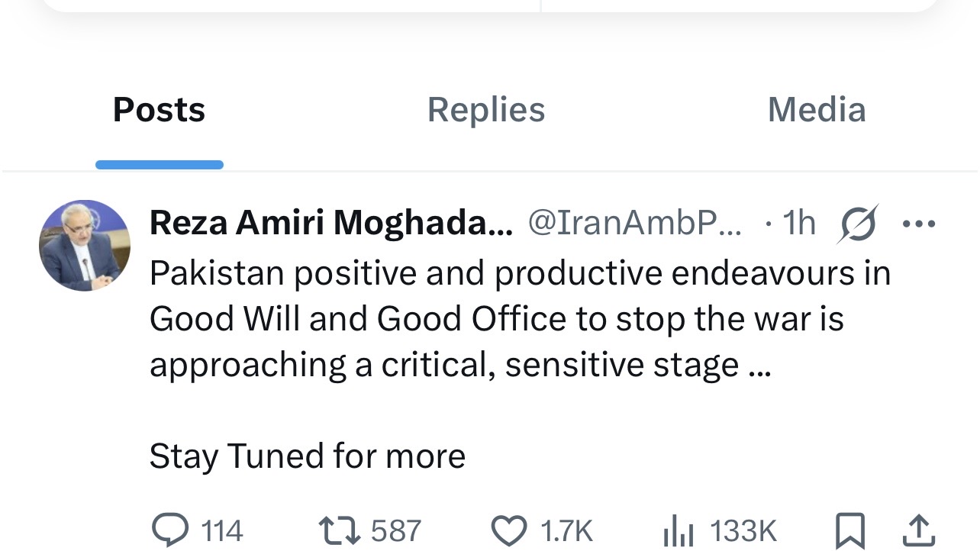This screenshot has width=980, height=551.
Task: Click the Reza Amiri Moghada... display name
Action: 331,224
